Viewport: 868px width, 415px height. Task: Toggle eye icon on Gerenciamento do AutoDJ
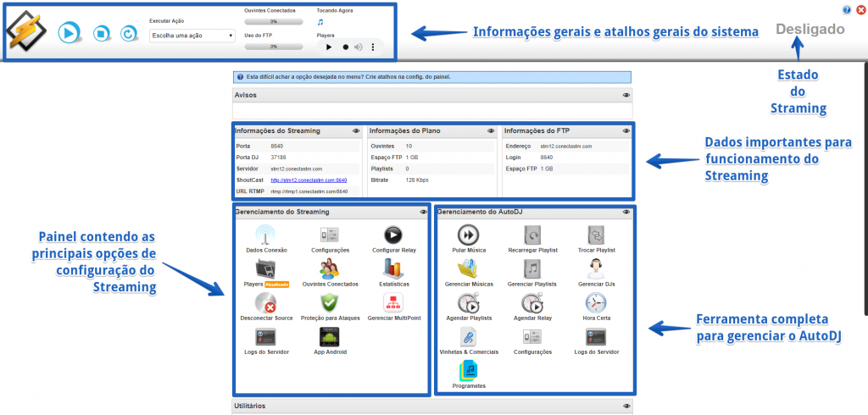pos(626,212)
